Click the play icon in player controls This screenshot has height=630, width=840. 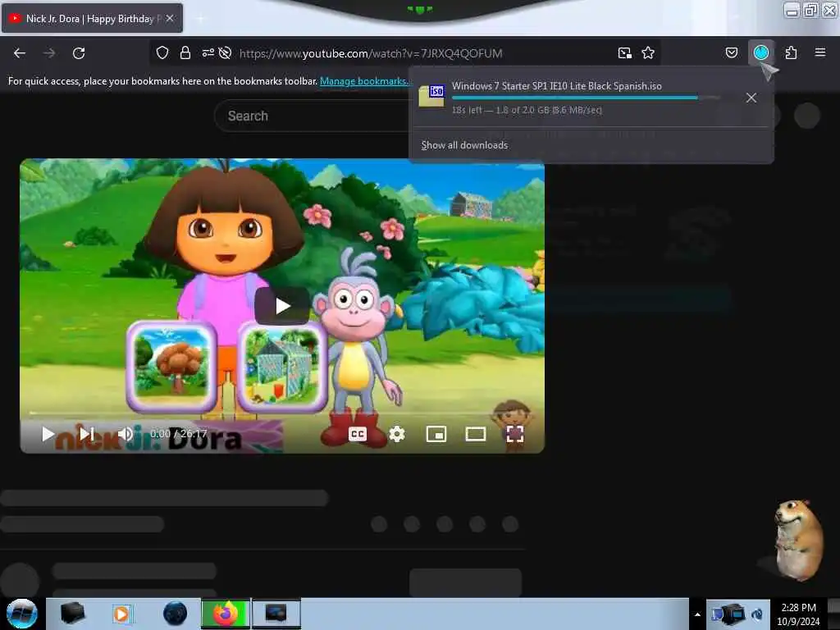click(x=48, y=434)
